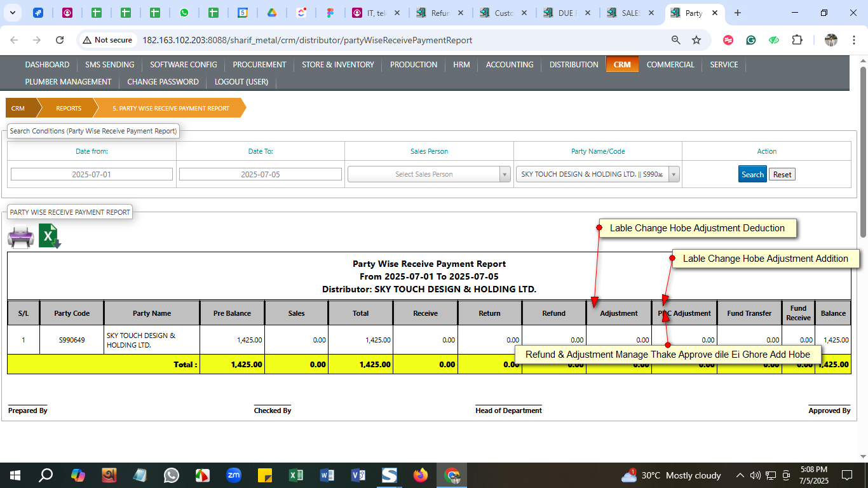Viewport: 868px width, 488px height.
Task: Click the page vertical scrollbar
Action: click(863, 152)
